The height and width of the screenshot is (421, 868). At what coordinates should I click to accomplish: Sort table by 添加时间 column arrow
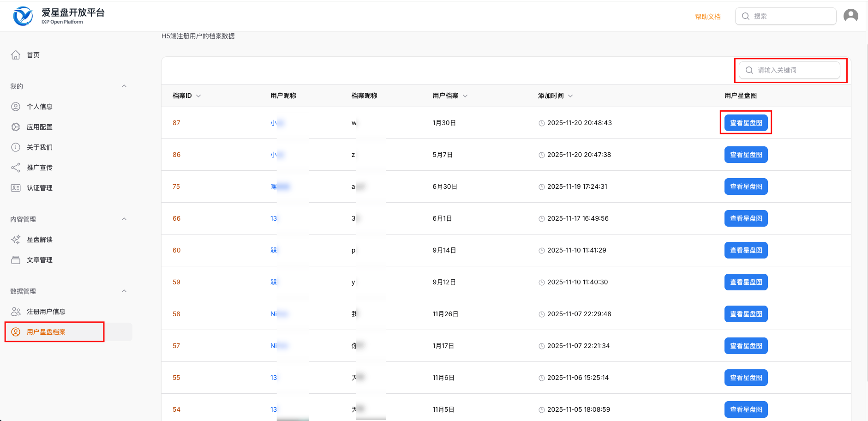(x=570, y=96)
